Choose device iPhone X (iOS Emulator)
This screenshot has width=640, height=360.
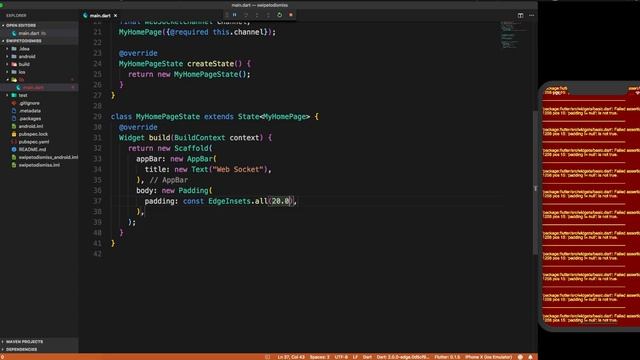coord(489,357)
